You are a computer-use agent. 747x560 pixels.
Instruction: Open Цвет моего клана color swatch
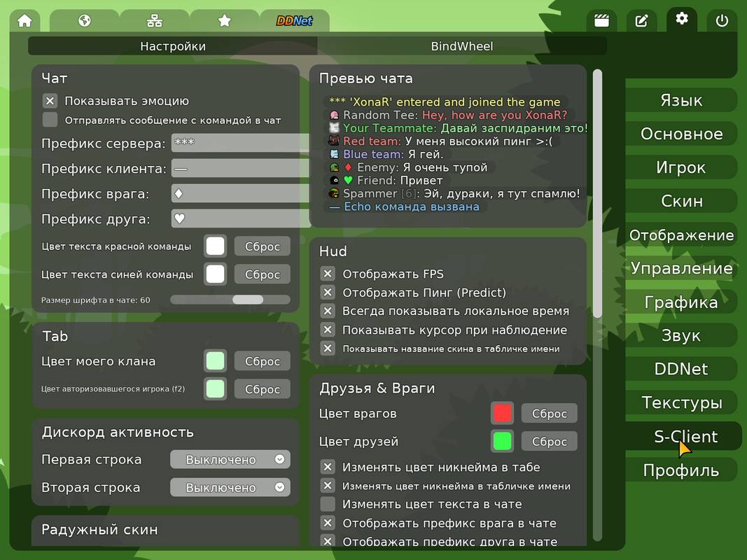(216, 361)
